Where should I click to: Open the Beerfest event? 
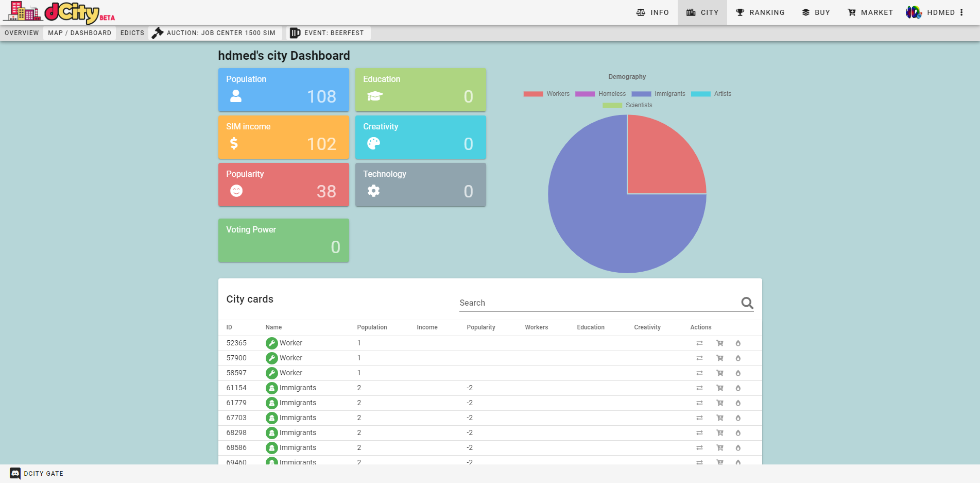(x=328, y=33)
